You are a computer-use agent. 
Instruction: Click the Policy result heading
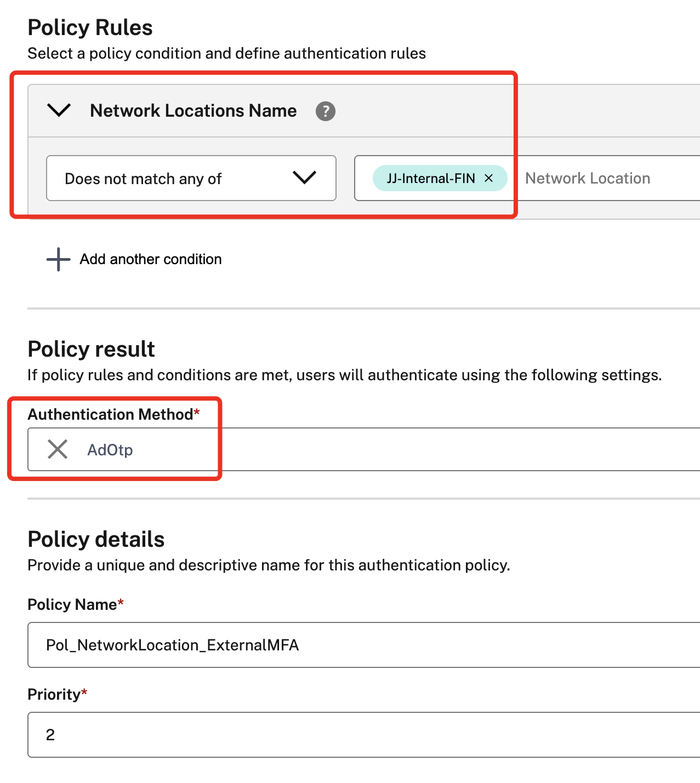click(92, 349)
